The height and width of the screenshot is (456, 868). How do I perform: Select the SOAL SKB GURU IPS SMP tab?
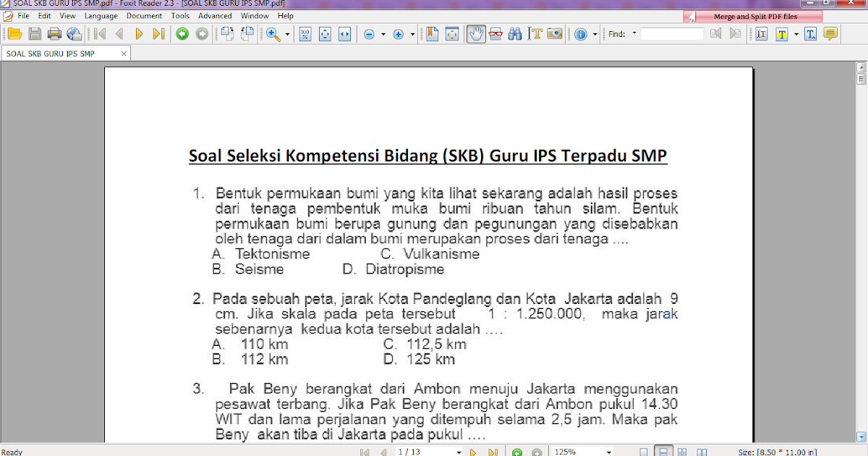(x=51, y=53)
